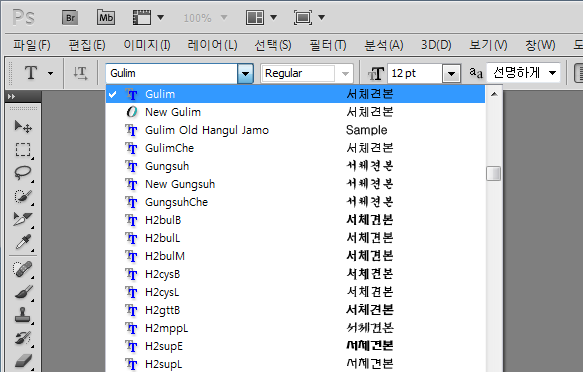
Task: Launch Adobe Bridge from the Br icon
Action: click(70, 17)
